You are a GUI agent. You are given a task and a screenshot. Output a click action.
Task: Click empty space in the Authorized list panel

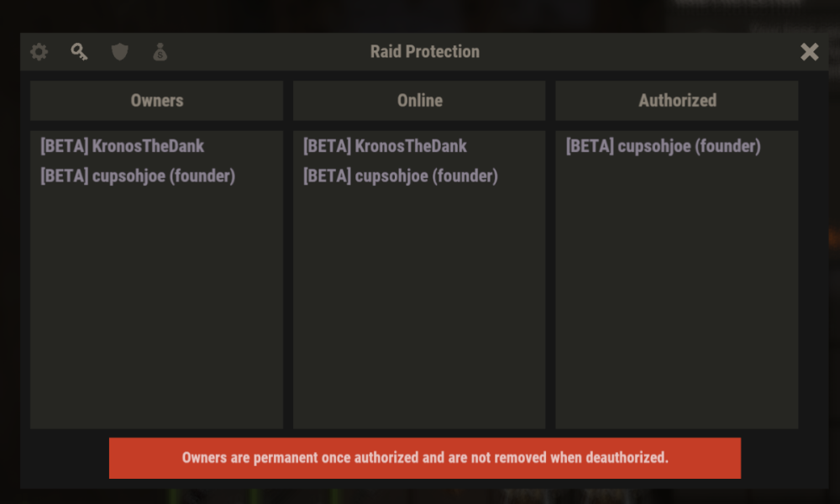(x=677, y=319)
